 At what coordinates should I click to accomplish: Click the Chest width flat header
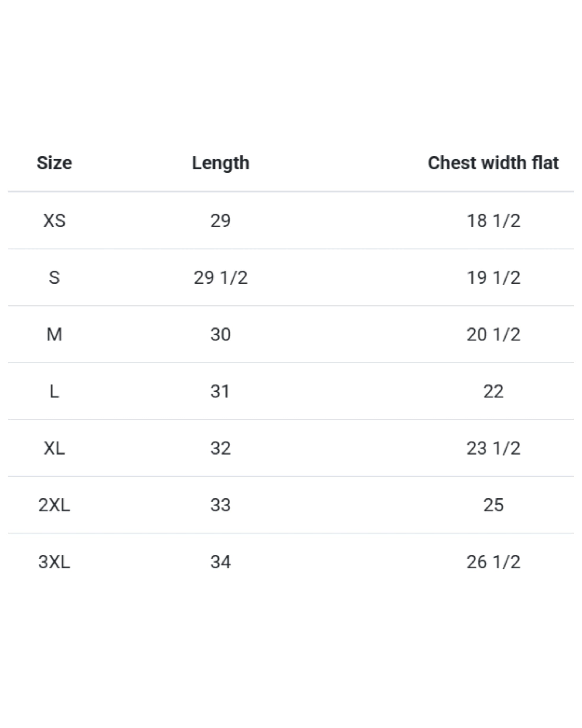[493, 163]
